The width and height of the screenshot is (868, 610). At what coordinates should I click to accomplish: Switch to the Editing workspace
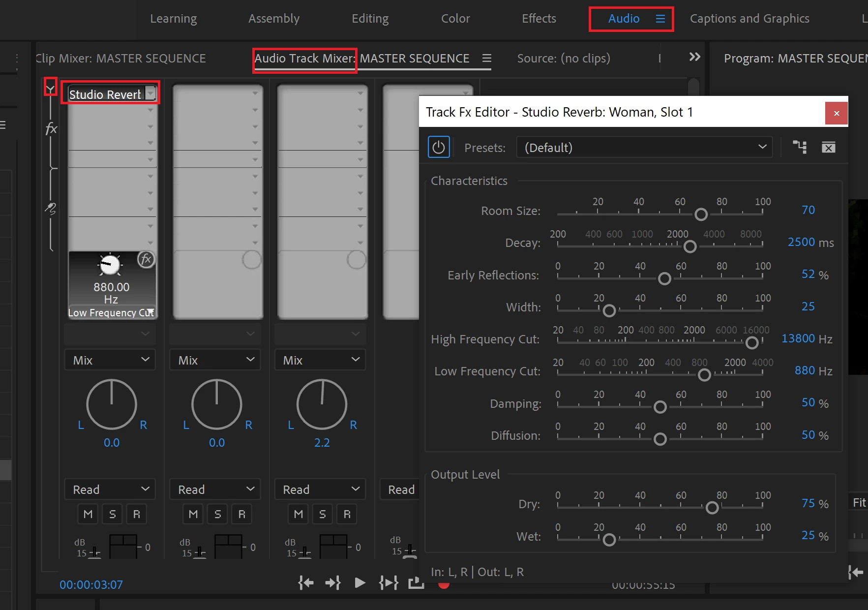point(370,19)
